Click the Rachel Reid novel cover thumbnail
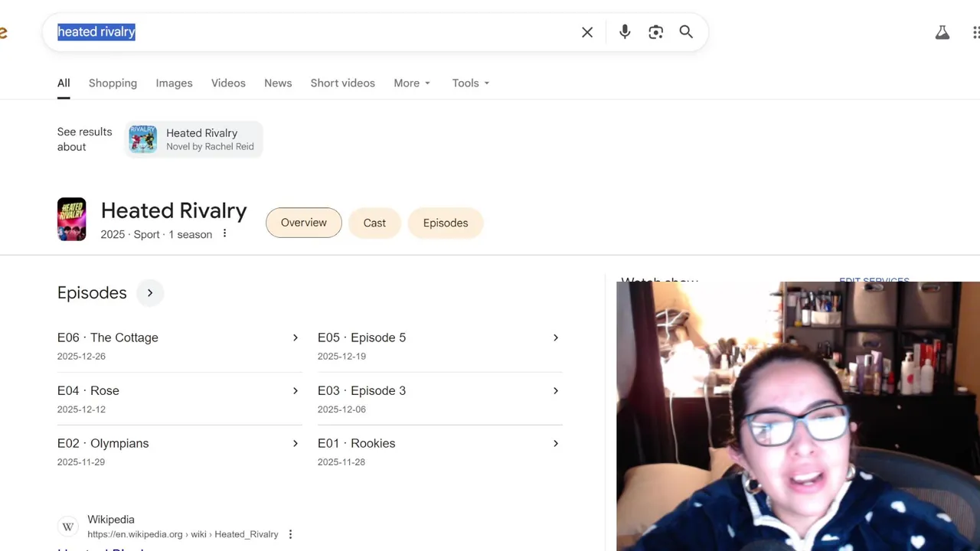Image resolution: width=980 pixels, height=551 pixels. [x=142, y=139]
